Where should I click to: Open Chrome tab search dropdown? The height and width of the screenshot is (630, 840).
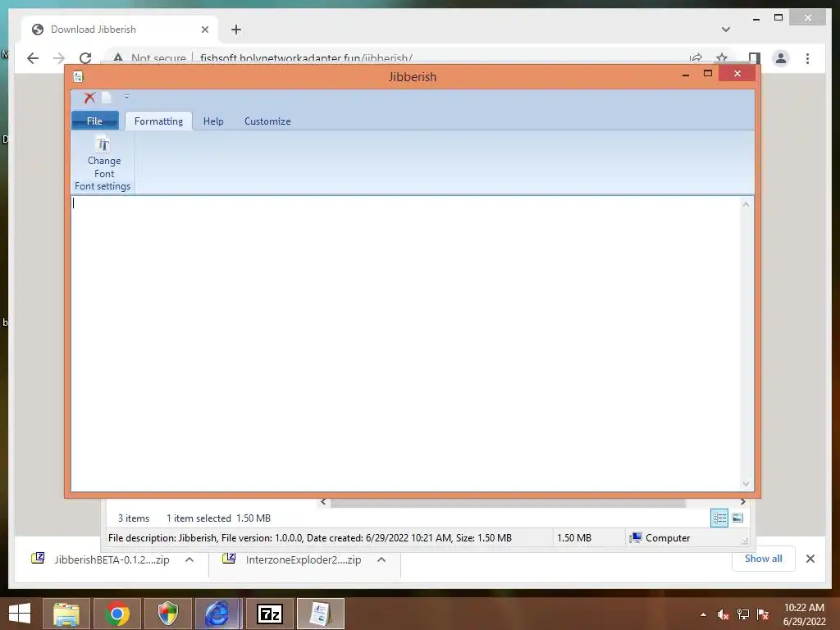[726, 30]
